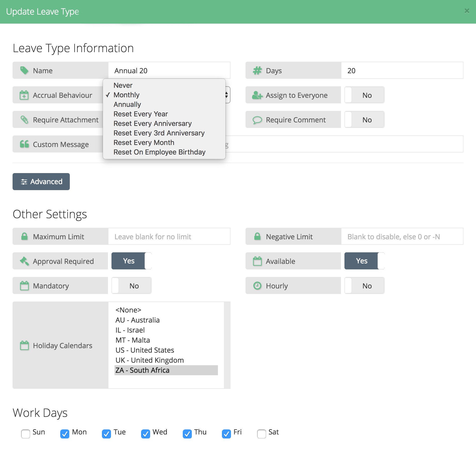Viewport: 476px width, 450px height.
Task: Click the tag icon beside Name
Action: (24, 70)
